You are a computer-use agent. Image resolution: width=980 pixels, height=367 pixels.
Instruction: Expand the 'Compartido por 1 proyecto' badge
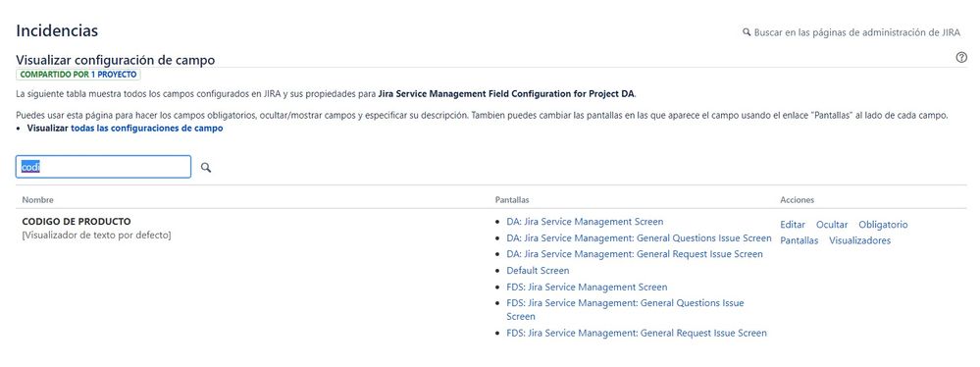[x=78, y=75]
